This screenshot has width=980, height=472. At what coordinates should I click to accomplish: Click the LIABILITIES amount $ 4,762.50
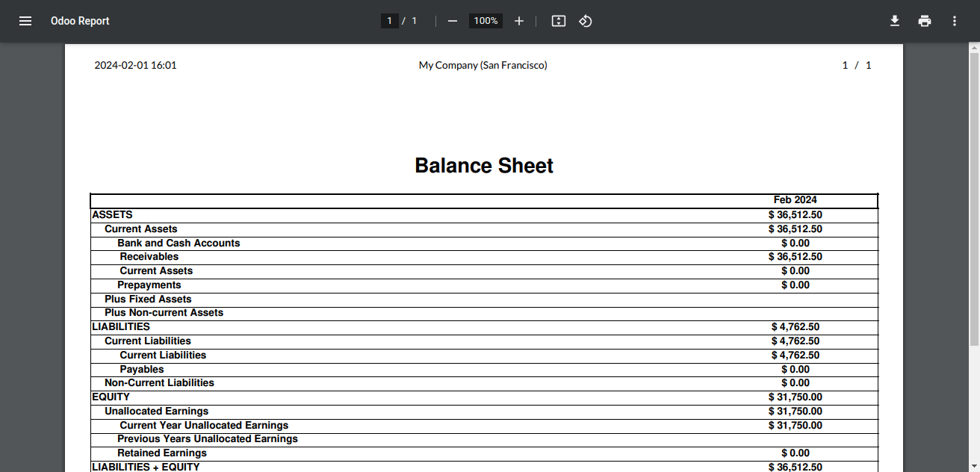[x=796, y=326]
